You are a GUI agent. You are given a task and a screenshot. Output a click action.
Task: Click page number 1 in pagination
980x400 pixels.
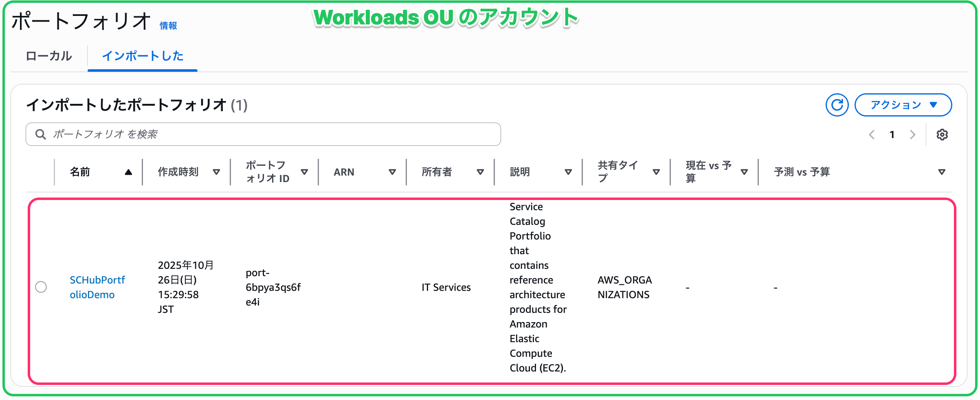click(892, 134)
